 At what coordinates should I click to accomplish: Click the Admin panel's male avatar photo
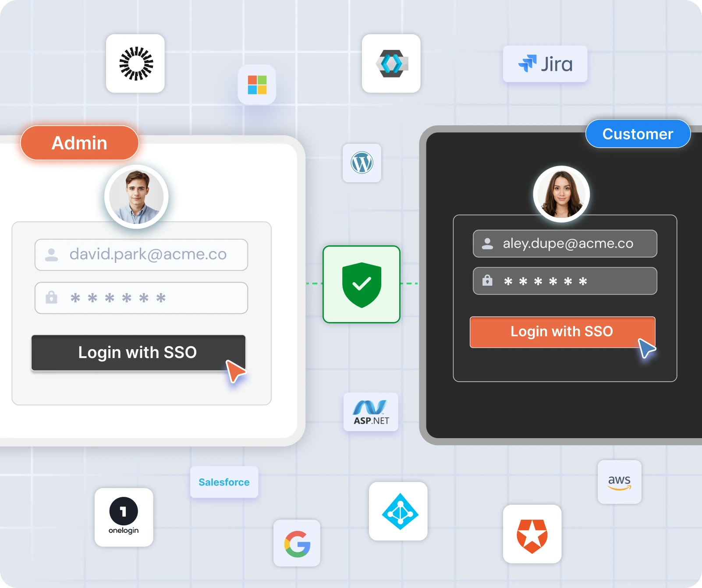(x=136, y=197)
